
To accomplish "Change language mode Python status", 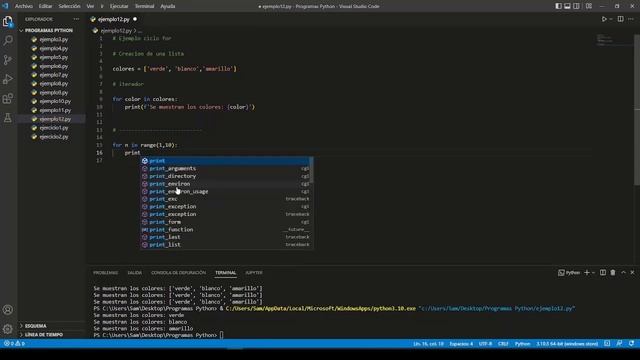I will (x=522, y=344).
